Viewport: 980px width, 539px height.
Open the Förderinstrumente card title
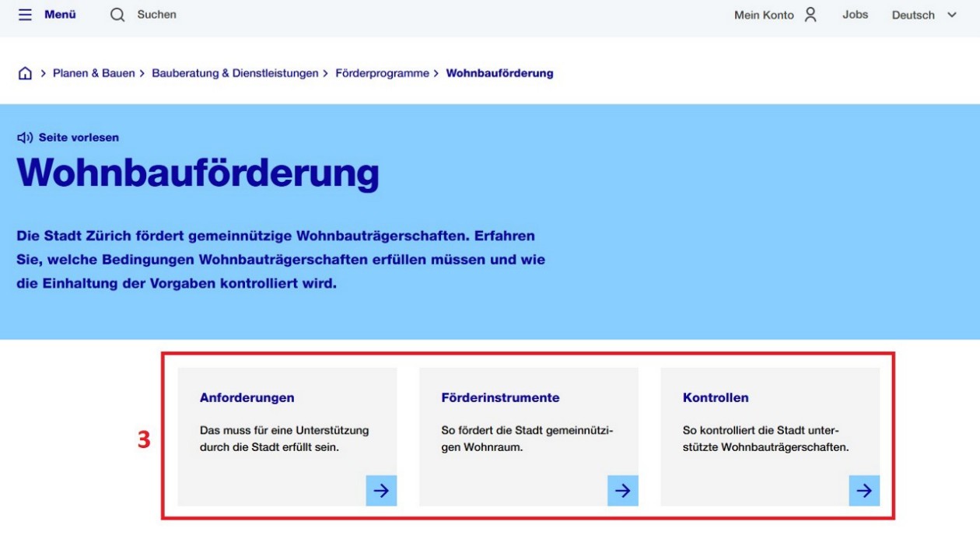pyautogui.click(x=500, y=397)
